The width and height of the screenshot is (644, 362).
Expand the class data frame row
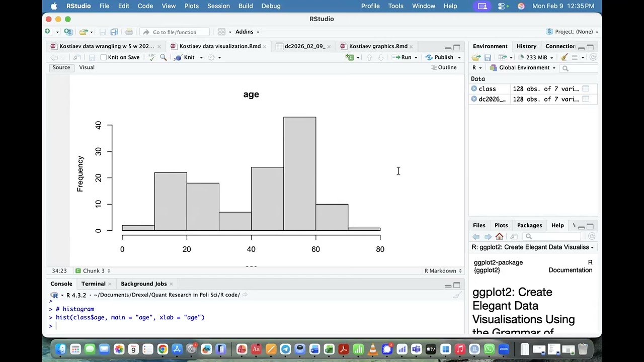coord(474,88)
